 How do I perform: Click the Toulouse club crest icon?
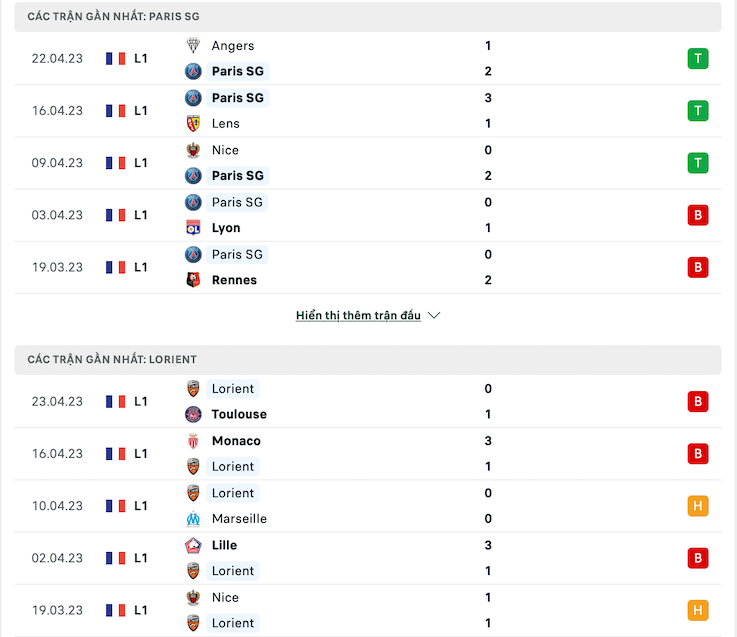point(193,414)
